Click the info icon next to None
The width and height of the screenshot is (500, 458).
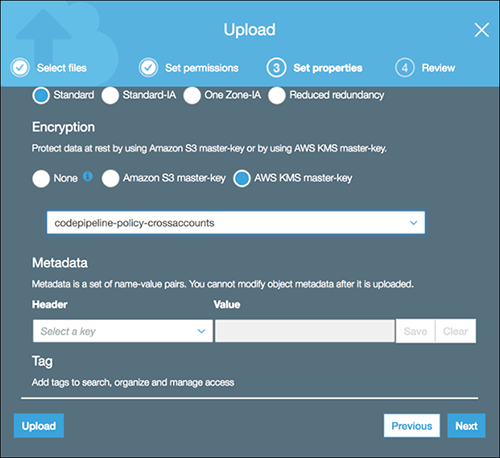[88, 176]
